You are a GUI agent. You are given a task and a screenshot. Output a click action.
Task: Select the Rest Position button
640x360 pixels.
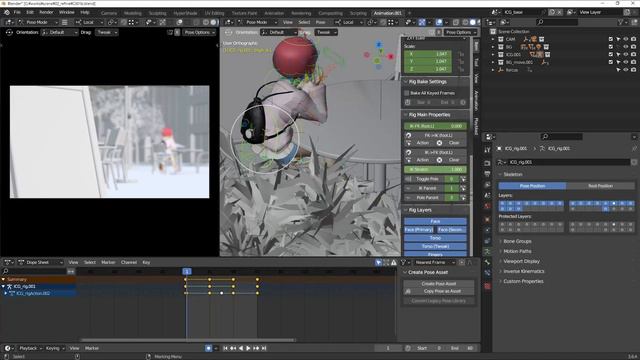pos(600,186)
